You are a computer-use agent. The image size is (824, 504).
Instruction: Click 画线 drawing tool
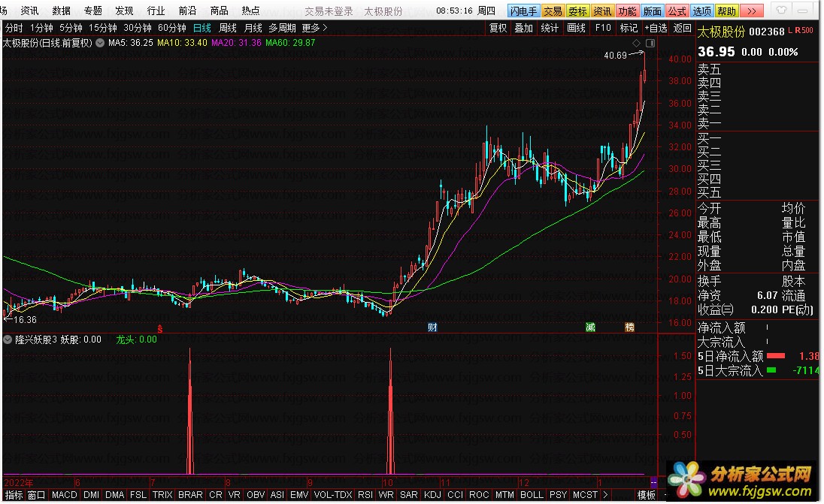coord(577,28)
